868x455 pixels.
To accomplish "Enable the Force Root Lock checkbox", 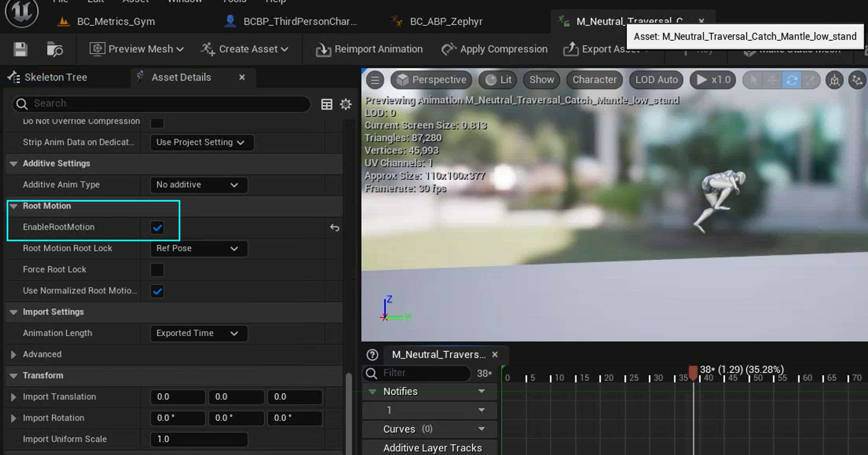I will [x=157, y=270].
